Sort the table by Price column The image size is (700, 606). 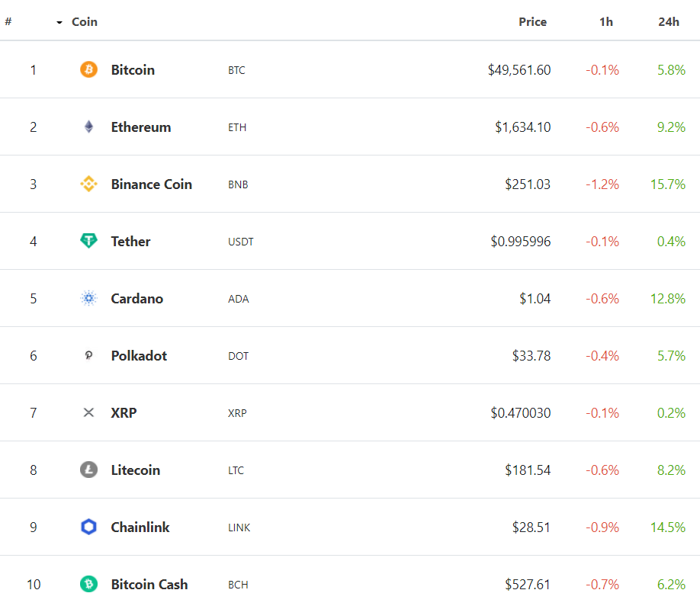point(532,22)
